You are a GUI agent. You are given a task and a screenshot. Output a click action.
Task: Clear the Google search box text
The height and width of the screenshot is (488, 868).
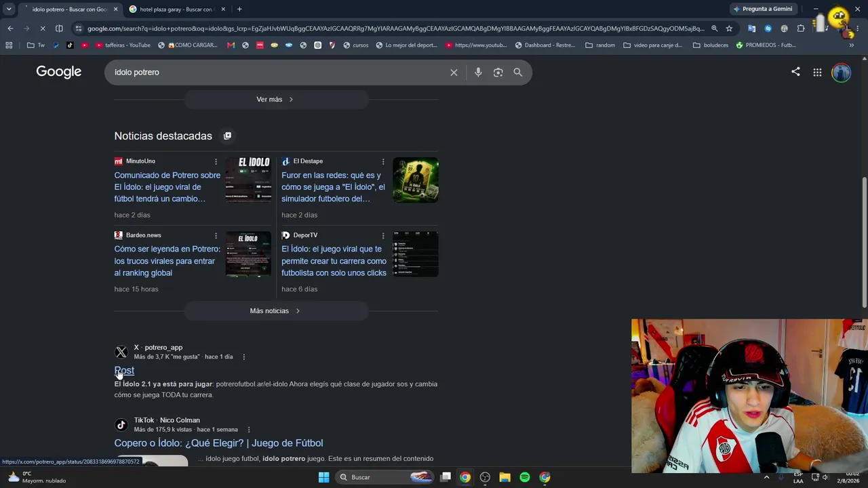[454, 73]
